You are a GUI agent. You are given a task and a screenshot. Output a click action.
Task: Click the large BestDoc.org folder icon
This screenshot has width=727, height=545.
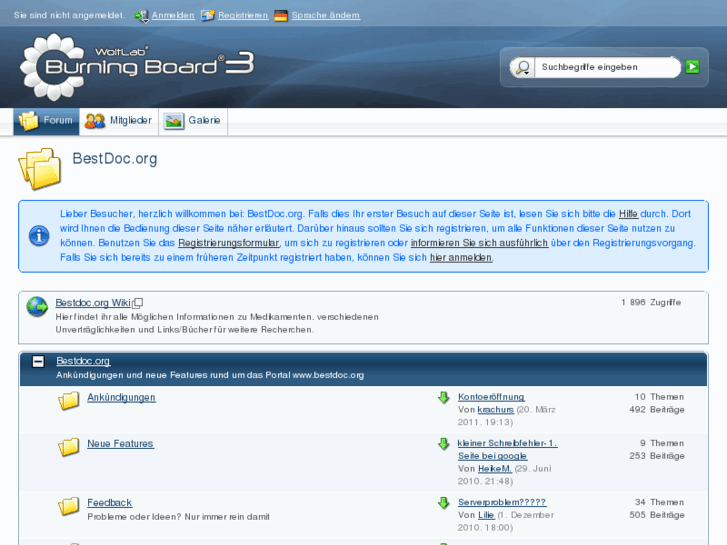(40, 169)
